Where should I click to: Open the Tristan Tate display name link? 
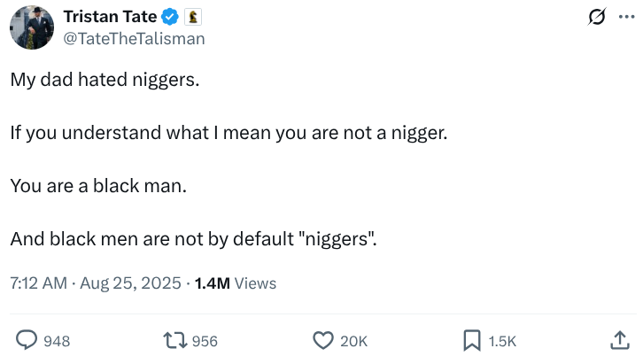pos(110,17)
